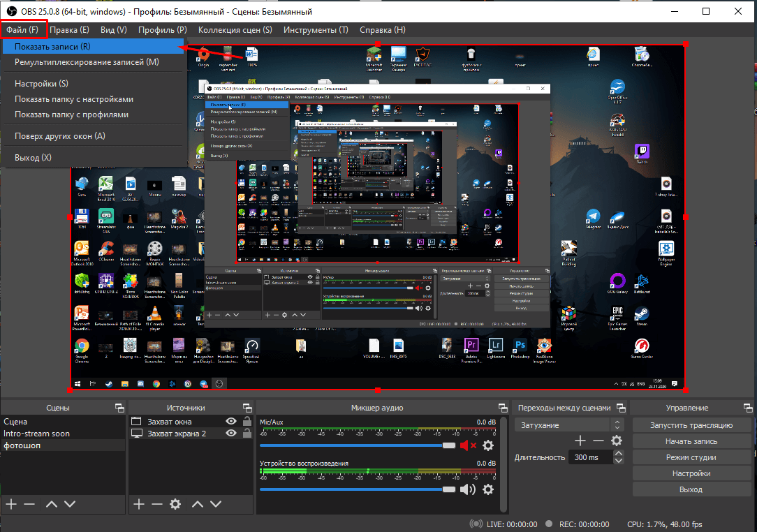Add a new source with the plus icon
Viewport: 757px width, 532px height.
pyautogui.click(x=138, y=504)
